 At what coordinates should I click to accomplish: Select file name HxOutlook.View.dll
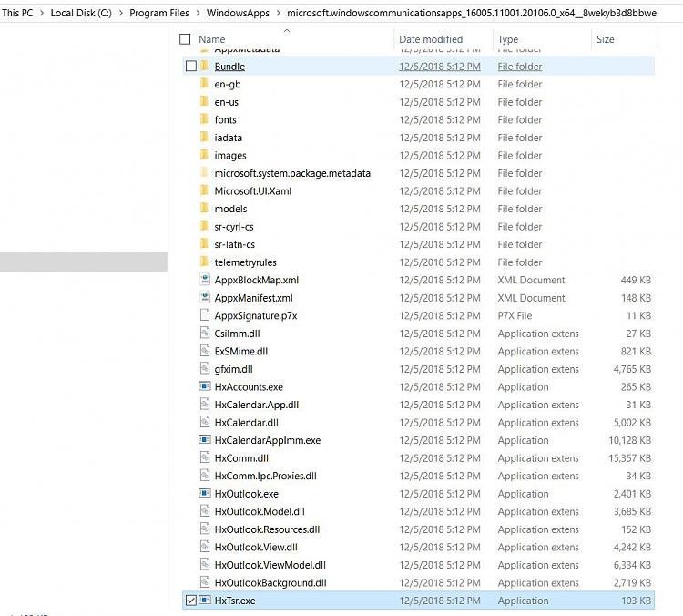256,547
